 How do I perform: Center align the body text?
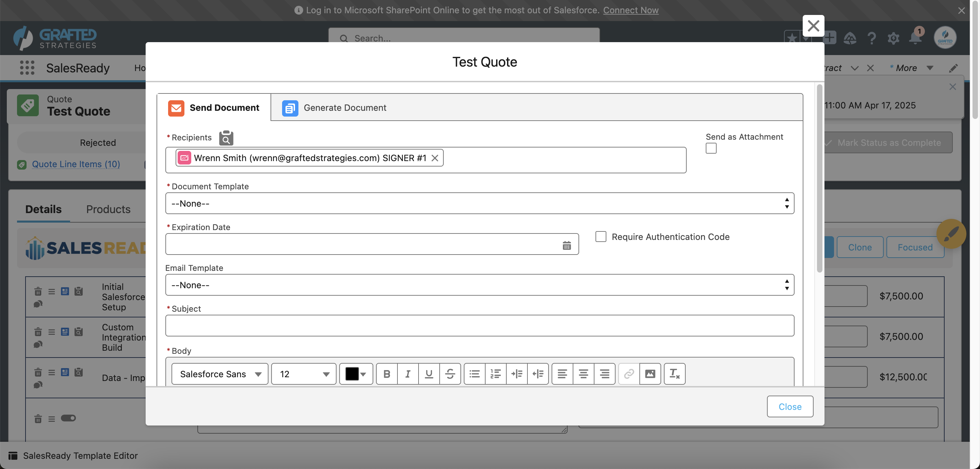[x=583, y=374]
